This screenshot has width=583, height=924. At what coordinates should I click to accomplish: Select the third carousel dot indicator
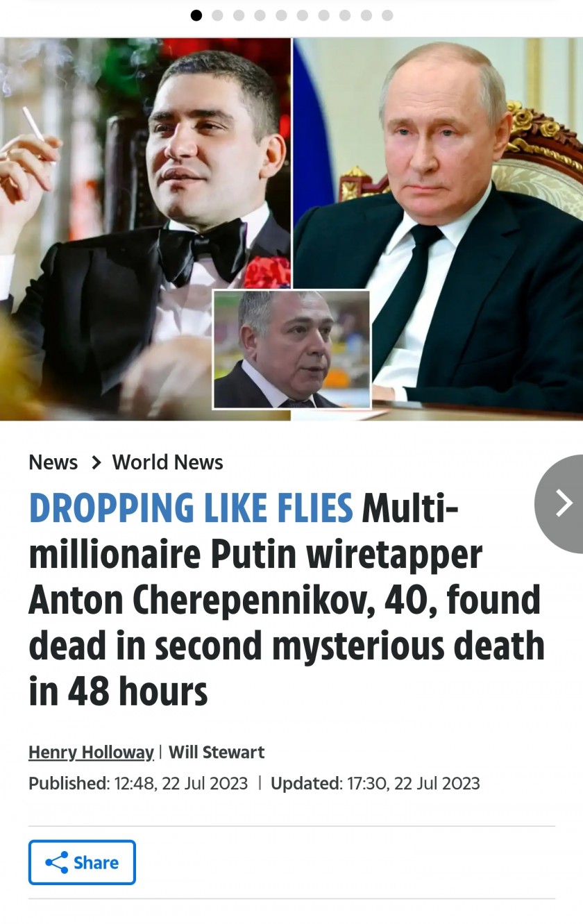239,15
